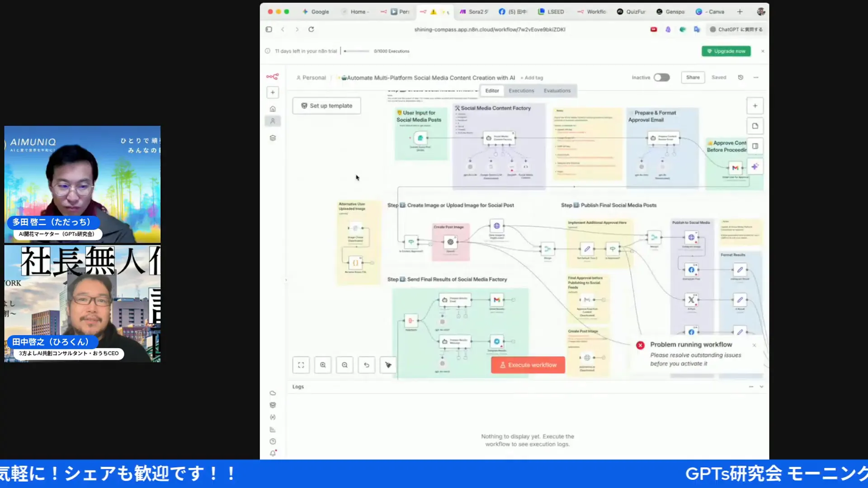The image size is (868, 488).
Task: Click the undo arrow in canvas controls
Action: tap(367, 365)
